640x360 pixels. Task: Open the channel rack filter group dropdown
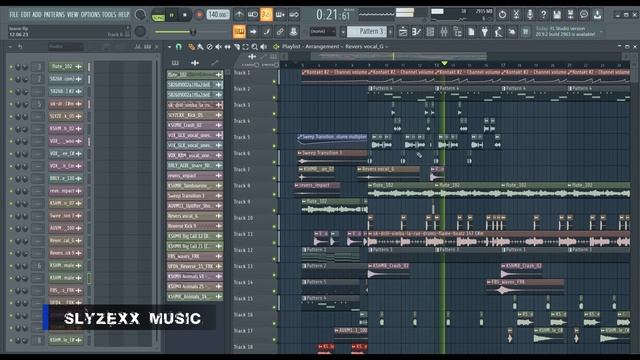tap(65, 47)
